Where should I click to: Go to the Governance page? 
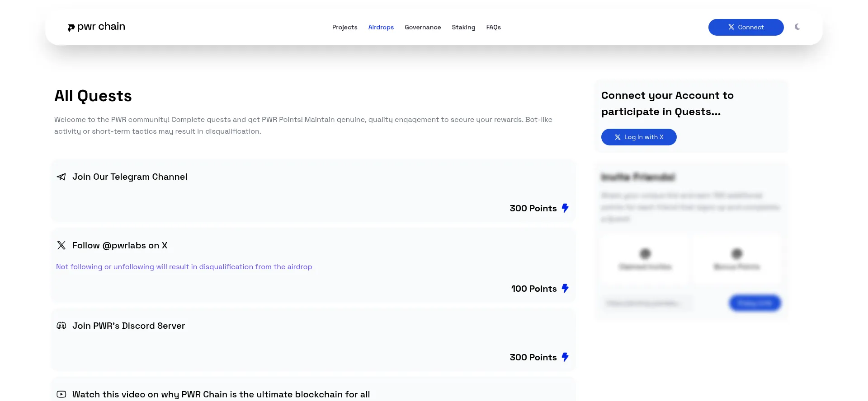coord(423,27)
